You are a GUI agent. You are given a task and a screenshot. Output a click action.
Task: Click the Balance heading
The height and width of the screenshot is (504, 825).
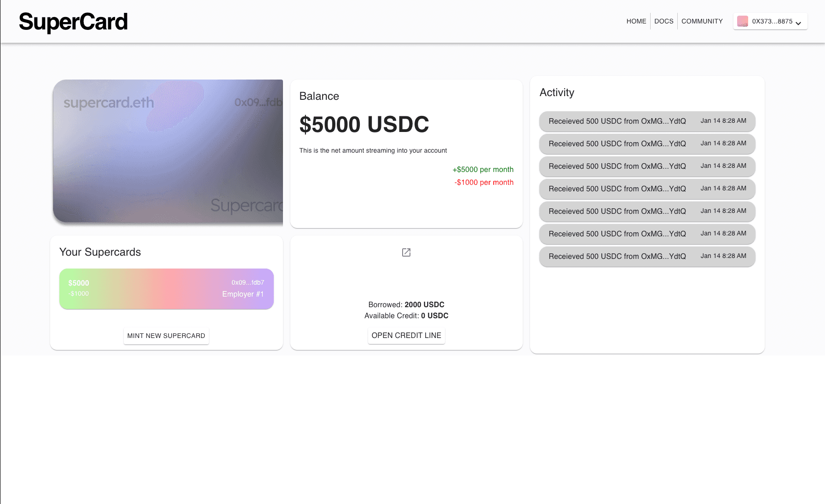[x=319, y=96]
